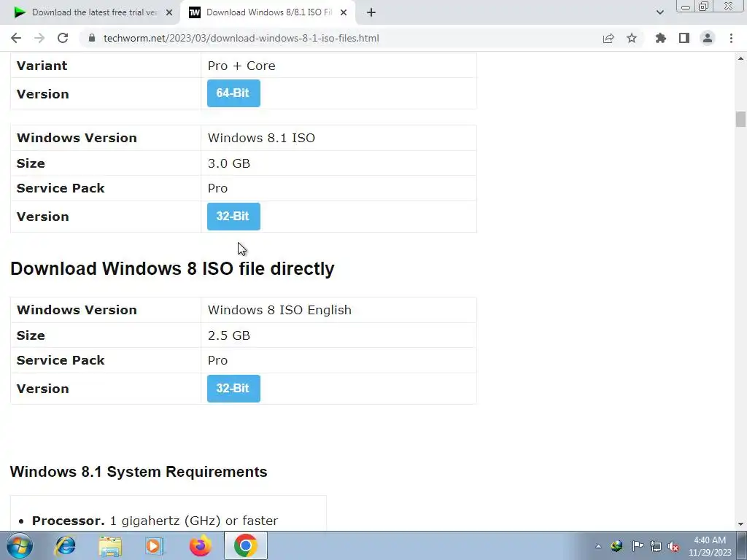This screenshot has width=747, height=560.
Task: Click the browser forward arrow
Action: pyautogui.click(x=39, y=38)
